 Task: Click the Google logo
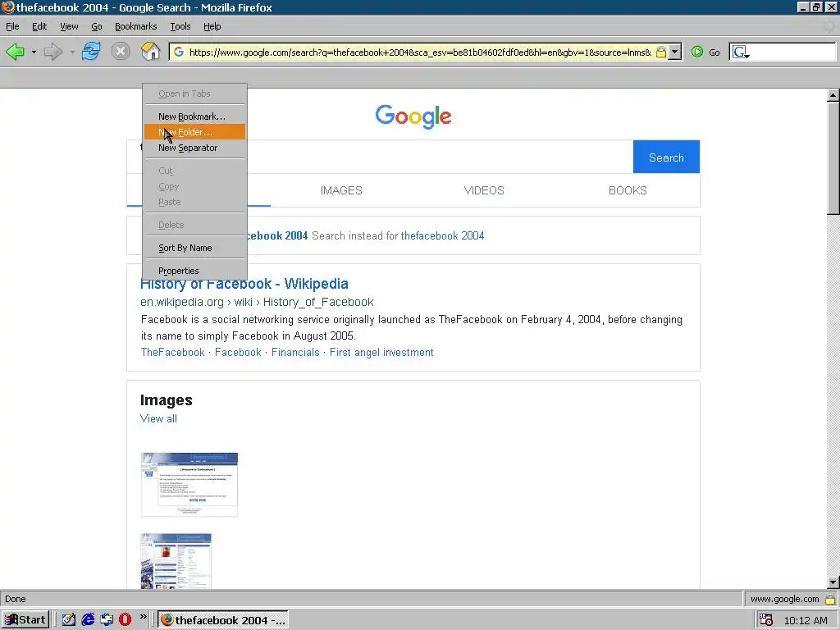413,116
